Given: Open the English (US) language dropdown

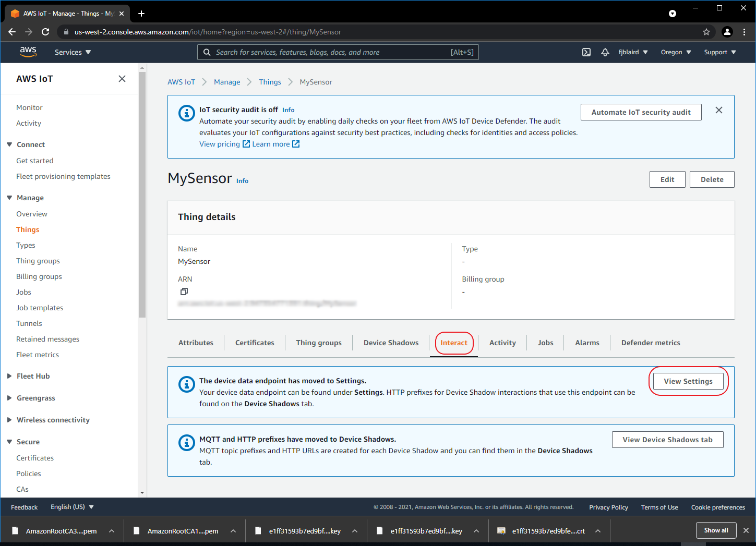Looking at the screenshot, I should coord(71,506).
